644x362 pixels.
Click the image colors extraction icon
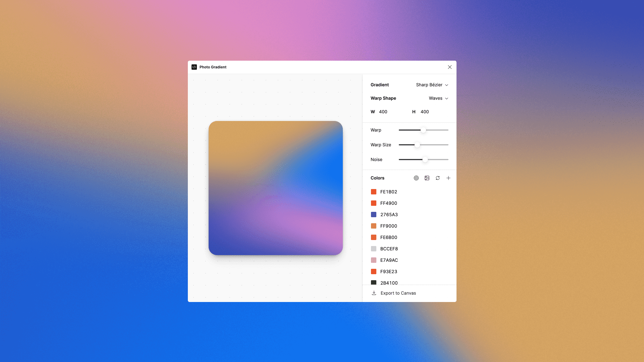click(x=427, y=178)
